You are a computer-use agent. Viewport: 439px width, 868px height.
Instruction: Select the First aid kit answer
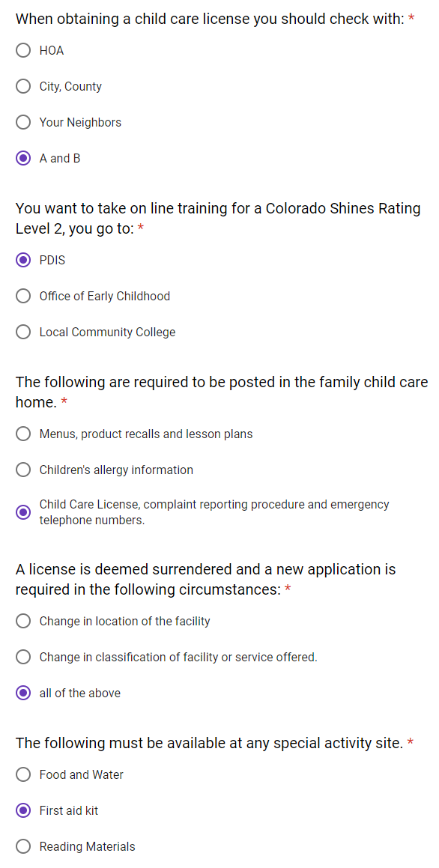click(23, 810)
